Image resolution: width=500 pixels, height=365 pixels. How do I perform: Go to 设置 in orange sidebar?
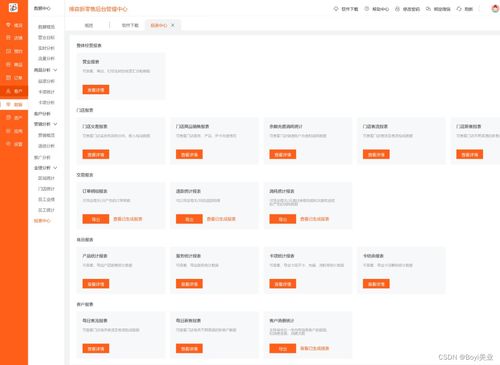coord(14,144)
